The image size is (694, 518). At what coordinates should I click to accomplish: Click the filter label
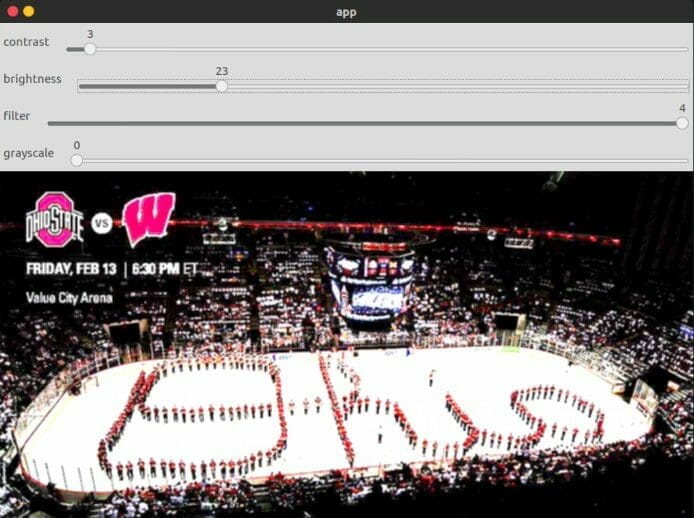[x=17, y=116]
